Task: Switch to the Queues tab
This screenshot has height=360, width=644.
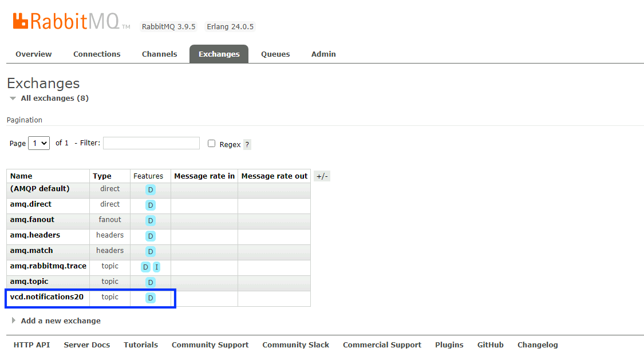Action: [275, 54]
